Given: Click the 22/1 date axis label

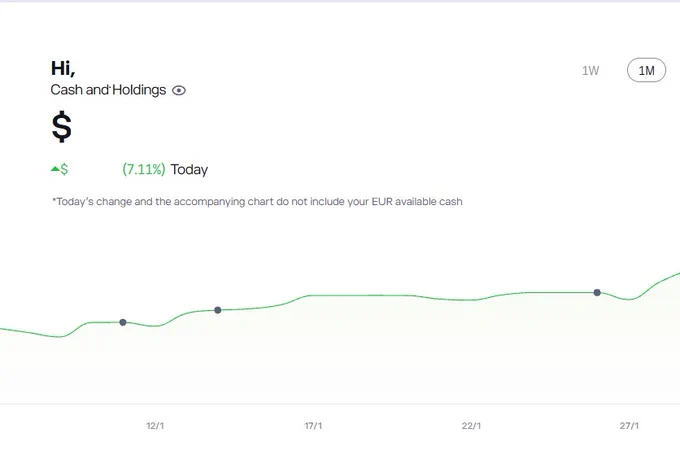Looking at the screenshot, I should [x=471, y=426].
